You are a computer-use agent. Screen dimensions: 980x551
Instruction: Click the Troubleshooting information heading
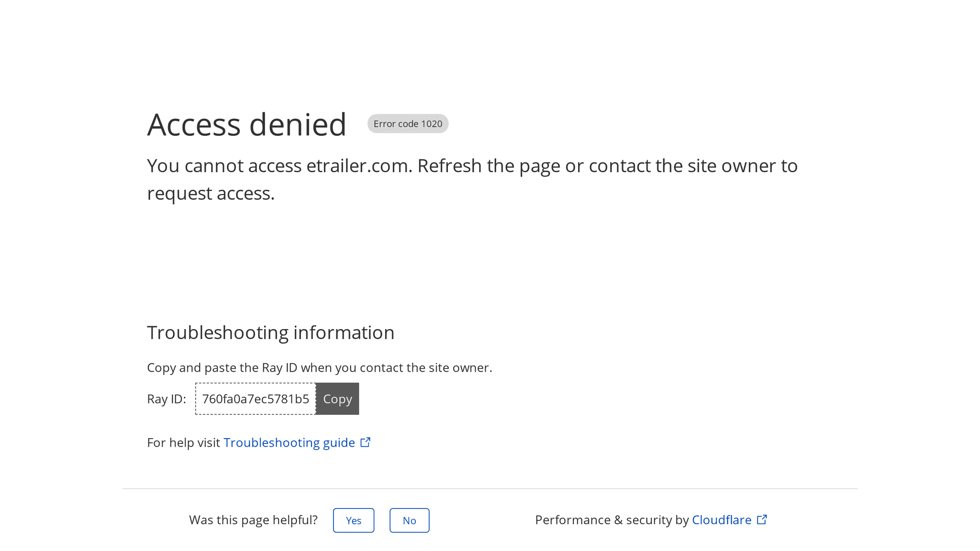pos(270,332)
